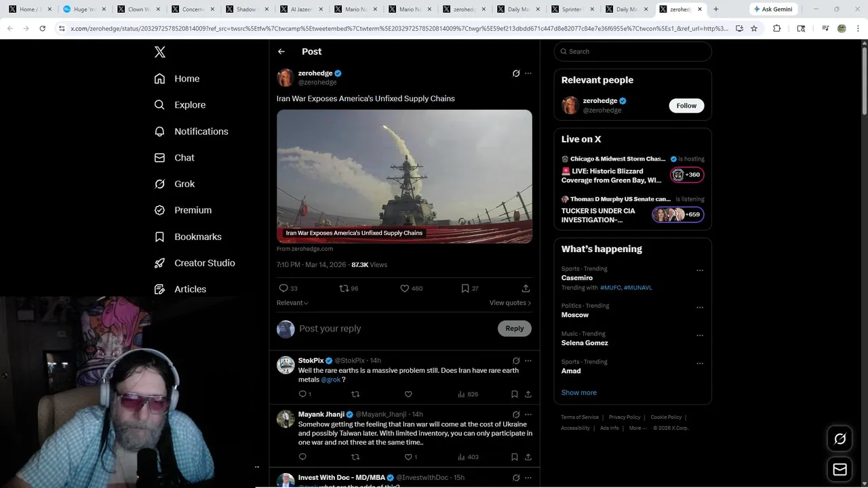Open the Terms of Service link

coord(580,418)
